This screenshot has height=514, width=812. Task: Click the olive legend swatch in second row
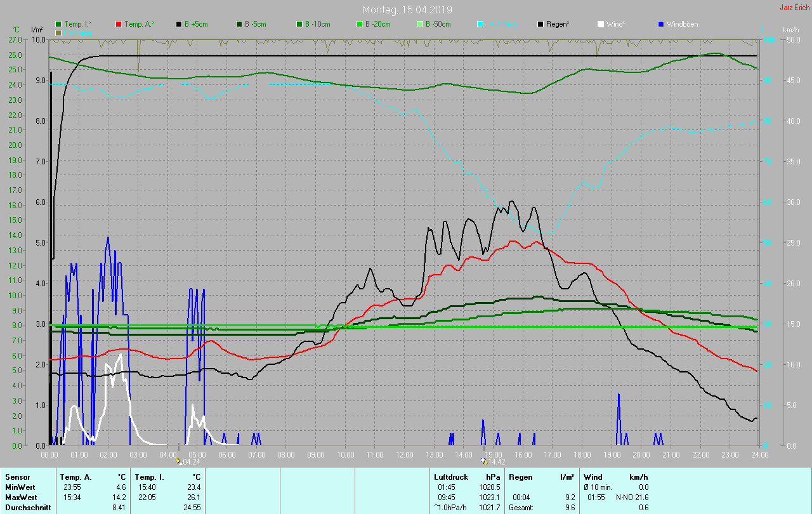[x=59, y=32]
